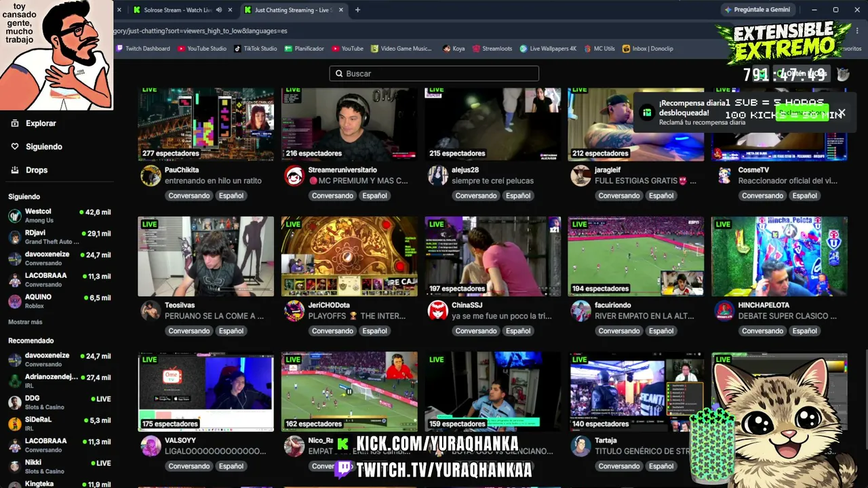Open facuiriondo's soccer stream thumbnail
The width and height of the screenshot is (868, 488).
635,256
